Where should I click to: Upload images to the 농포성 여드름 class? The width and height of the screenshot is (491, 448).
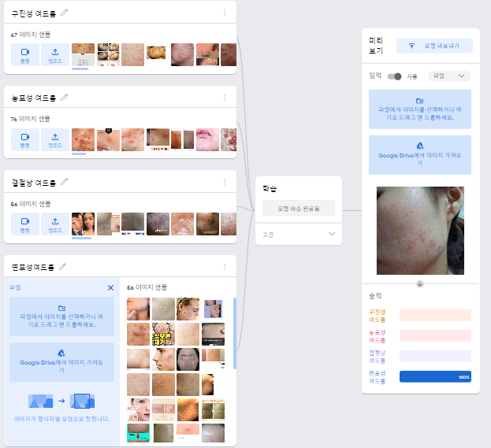(55, 139)
